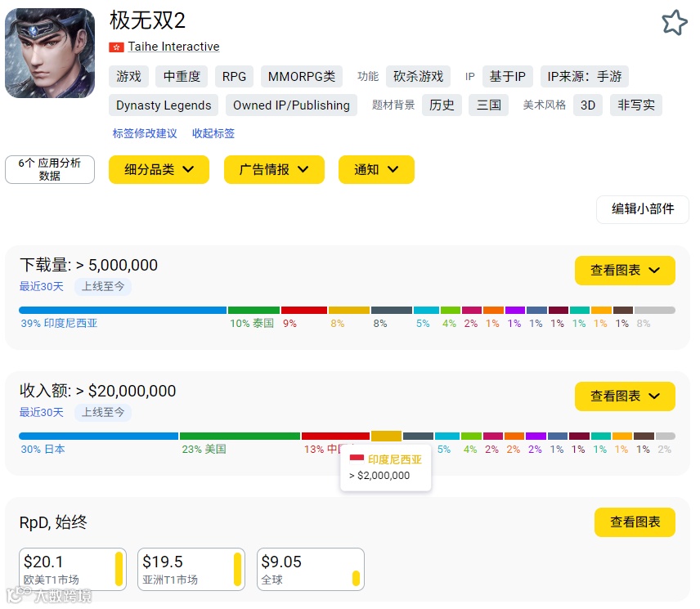Viewport: 700px width, 609px height.
Task: Select the 中重度 tag
Action: click(182, 76)
